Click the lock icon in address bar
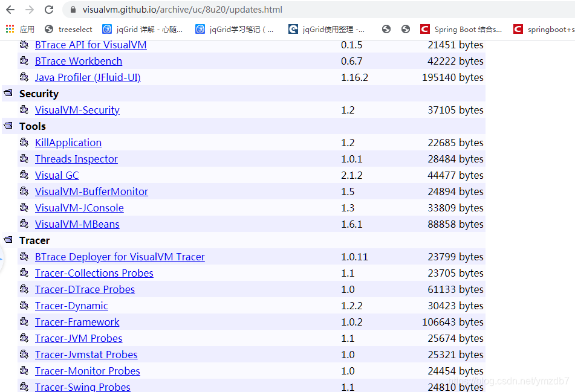Image resolution: width=575 pixels, height=392 pixels. pos(73,10)
